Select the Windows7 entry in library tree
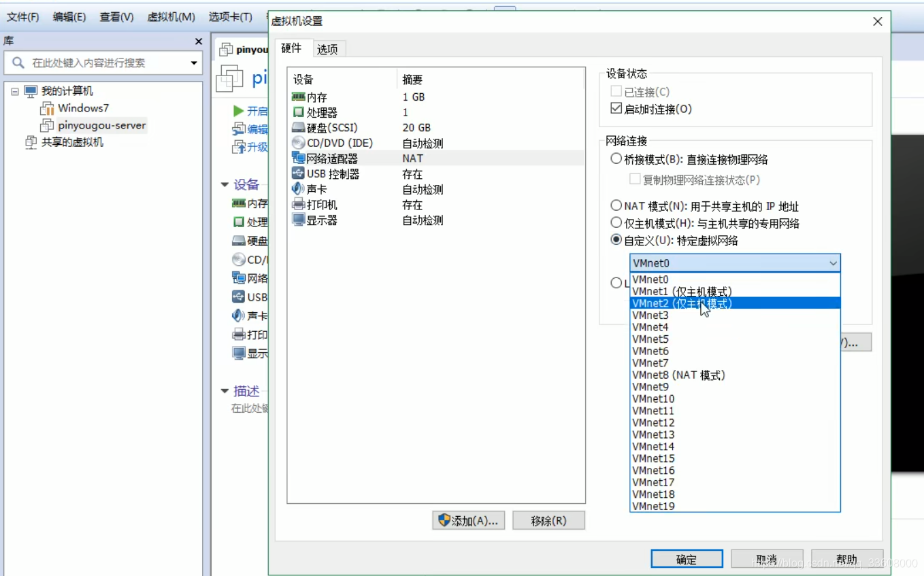 pos(83,108)
